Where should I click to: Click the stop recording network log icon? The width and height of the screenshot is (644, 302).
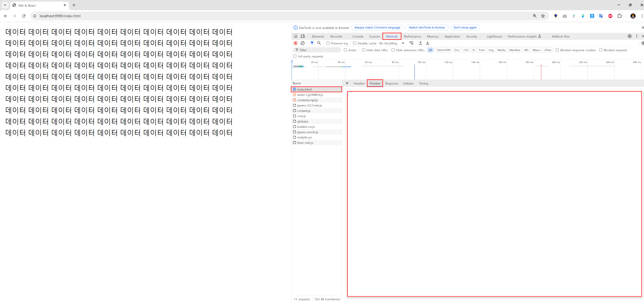point(296,43)
